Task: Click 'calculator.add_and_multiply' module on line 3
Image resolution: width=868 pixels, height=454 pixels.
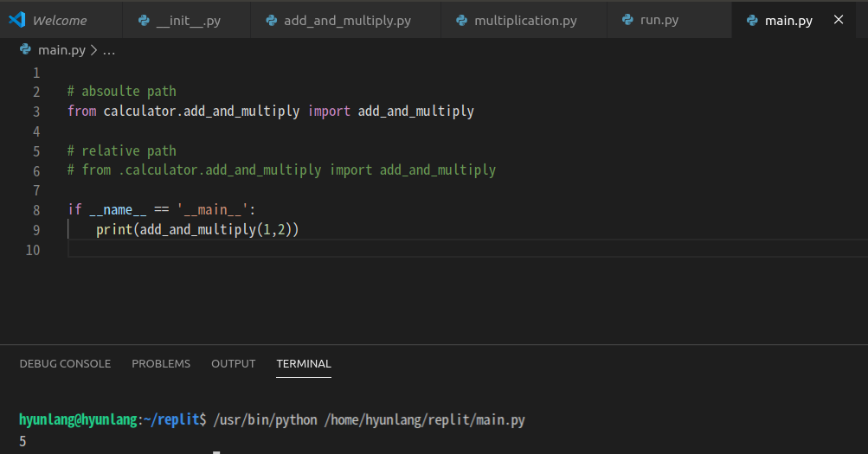Action: (202, 112)
